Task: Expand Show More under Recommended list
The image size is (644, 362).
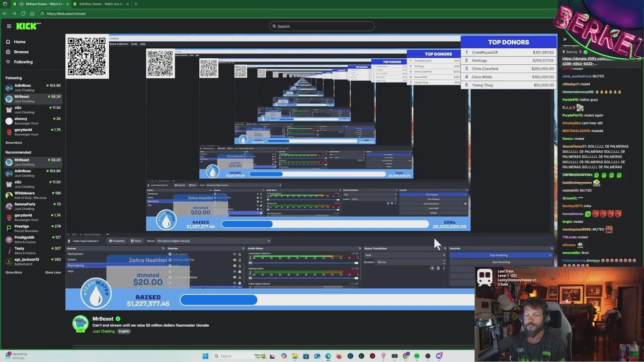Action: click(x=14, y=273)
